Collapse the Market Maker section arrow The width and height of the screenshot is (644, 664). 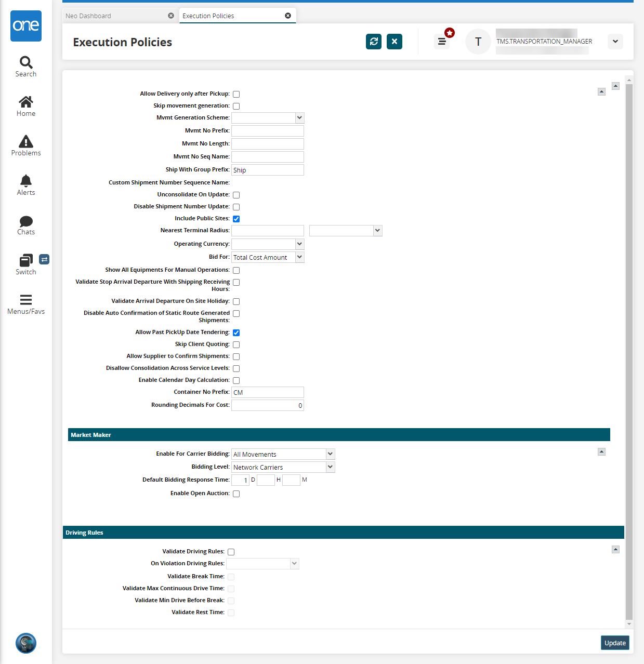pos(601,452)
